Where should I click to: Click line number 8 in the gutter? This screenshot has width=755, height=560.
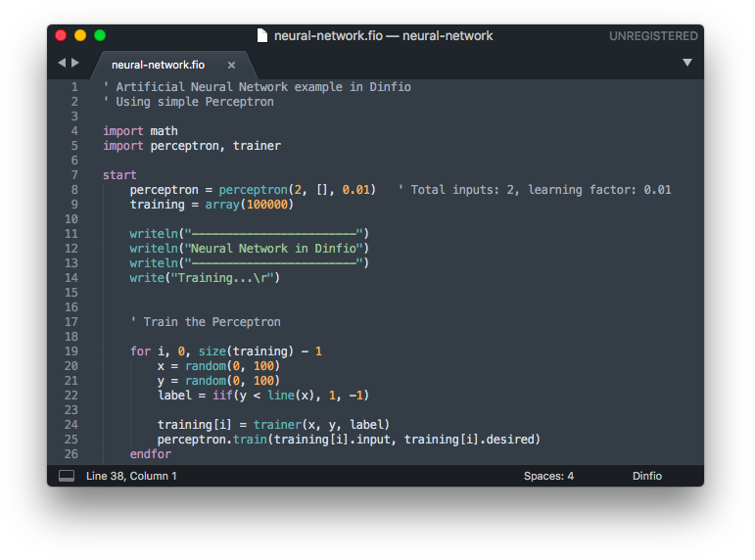click(x=73, y=190)
